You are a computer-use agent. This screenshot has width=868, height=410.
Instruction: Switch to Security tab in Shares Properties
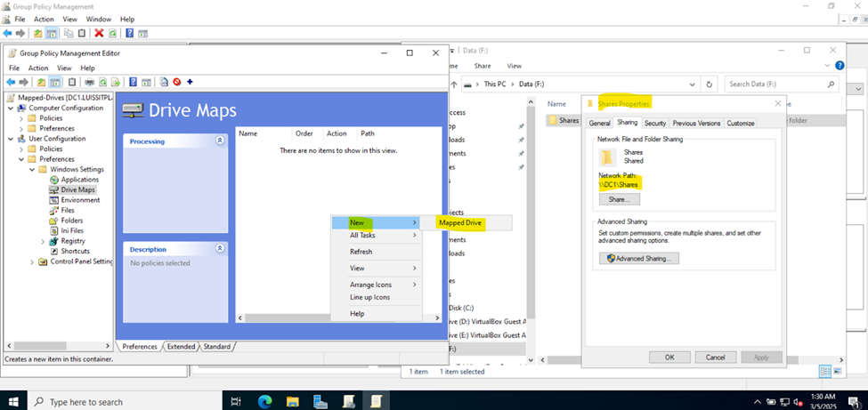click(655, 124)
